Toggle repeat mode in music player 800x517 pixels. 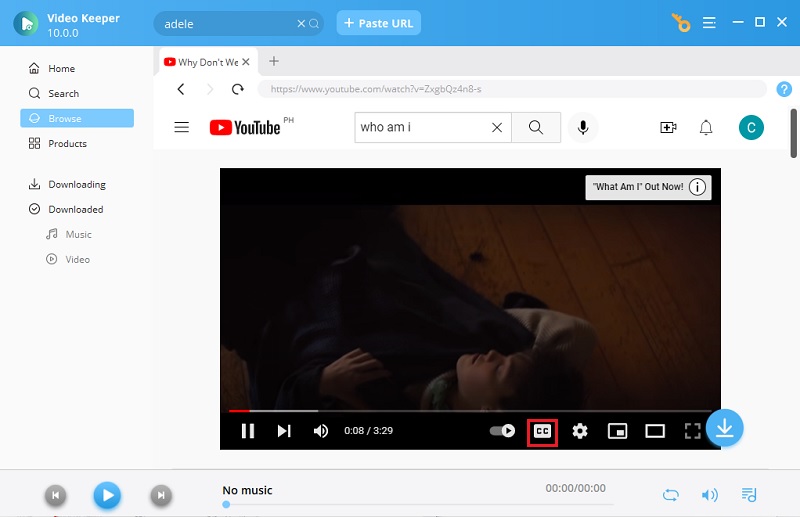(x=670, y=495)
